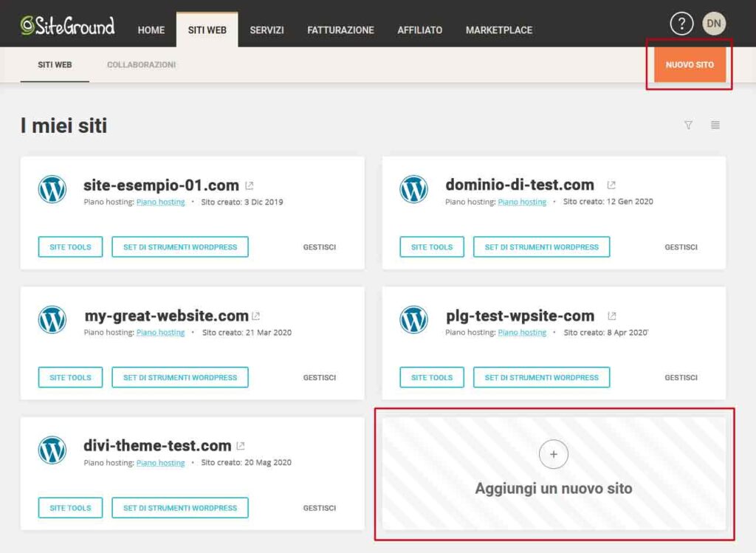The width and height of the screenshot is (756, 553).
Task: Click WordPress icon for dominio-di-test.com
Action: click(413, 189)
